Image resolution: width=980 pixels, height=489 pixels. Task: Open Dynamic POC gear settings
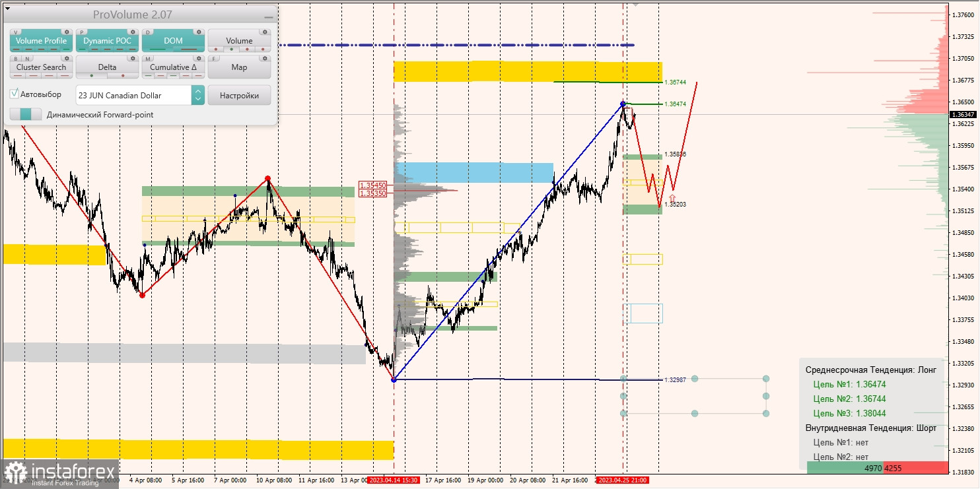tap(132, 32)
